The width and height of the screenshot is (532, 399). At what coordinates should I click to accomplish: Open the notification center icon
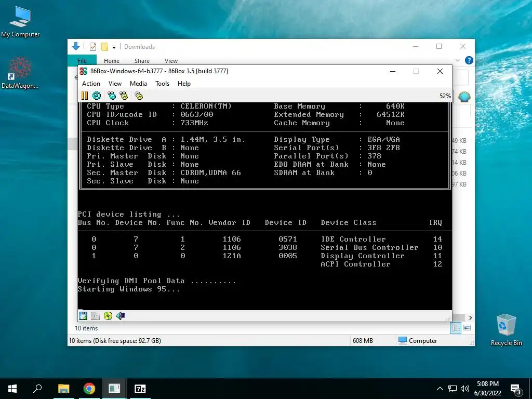516,389
